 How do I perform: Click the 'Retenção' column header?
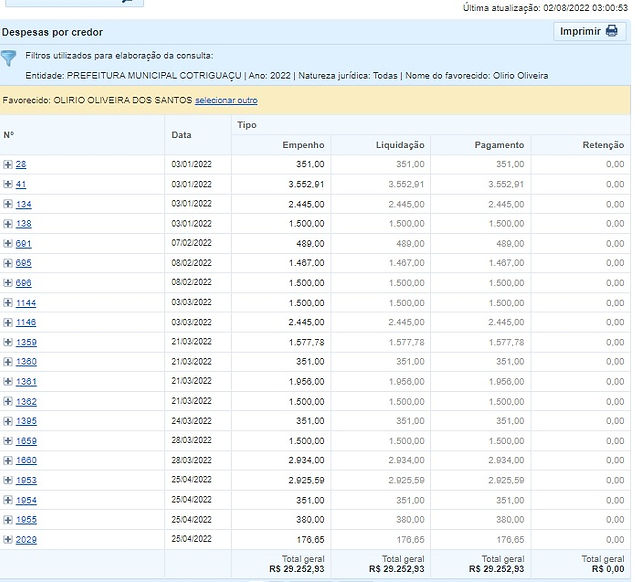coord(603,145)
